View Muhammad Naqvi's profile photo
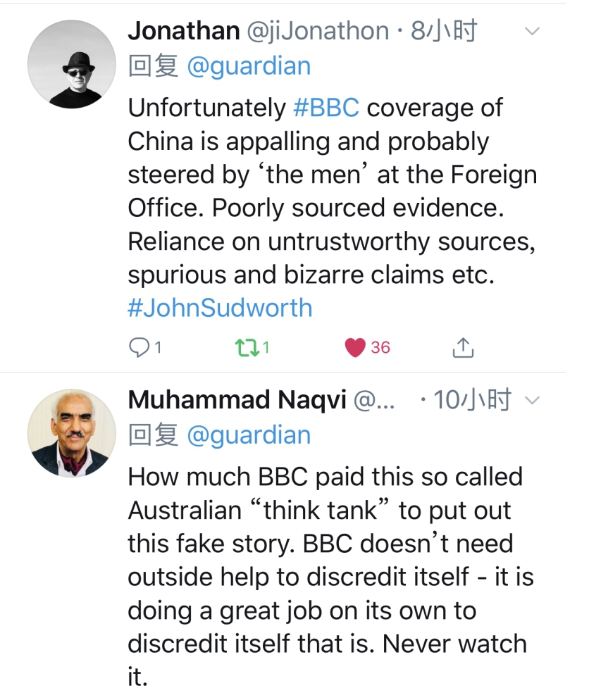The height and width of the screenshot is (700, 589). coord(72,432)
